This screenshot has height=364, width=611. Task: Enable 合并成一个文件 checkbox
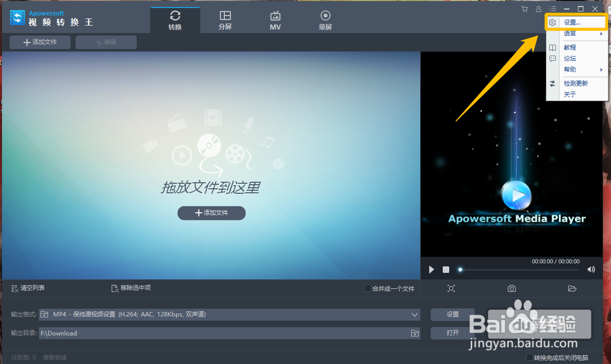coord(368,288)
